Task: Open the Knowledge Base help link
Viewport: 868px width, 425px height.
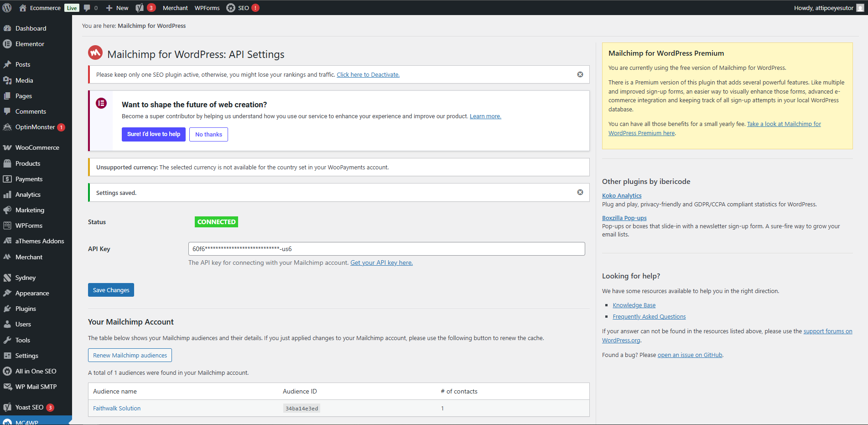Action: click(634, 305)
